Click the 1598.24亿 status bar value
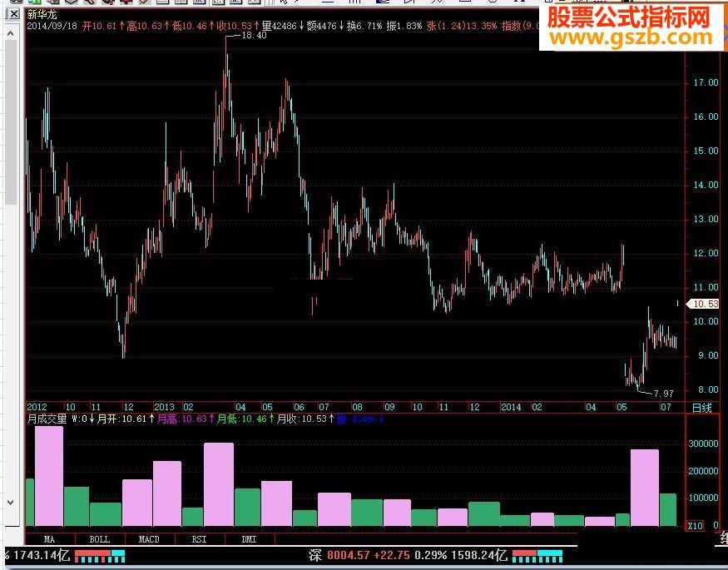This screenshot has width=728, height=570. (478, 555)
